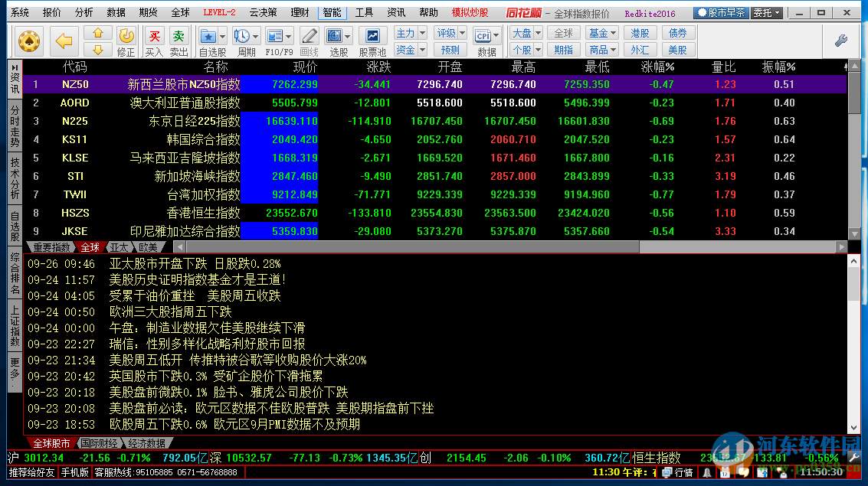Click the 港股 button
This screenshot has width=868, height=486.
point(640,33)
